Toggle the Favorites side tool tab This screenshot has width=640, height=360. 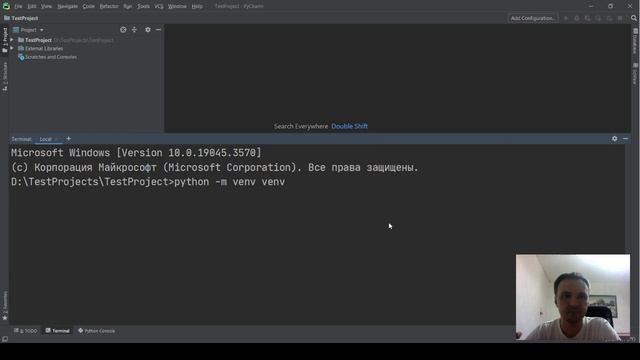[4, 306]
